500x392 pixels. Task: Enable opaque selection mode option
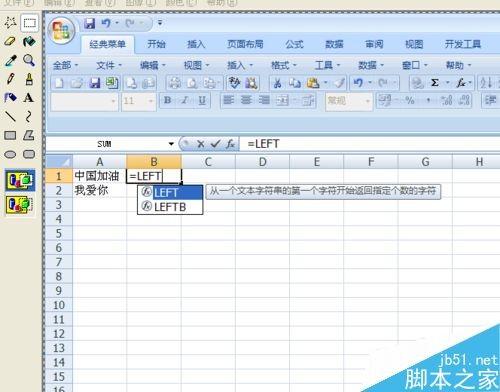pos(20,180)
